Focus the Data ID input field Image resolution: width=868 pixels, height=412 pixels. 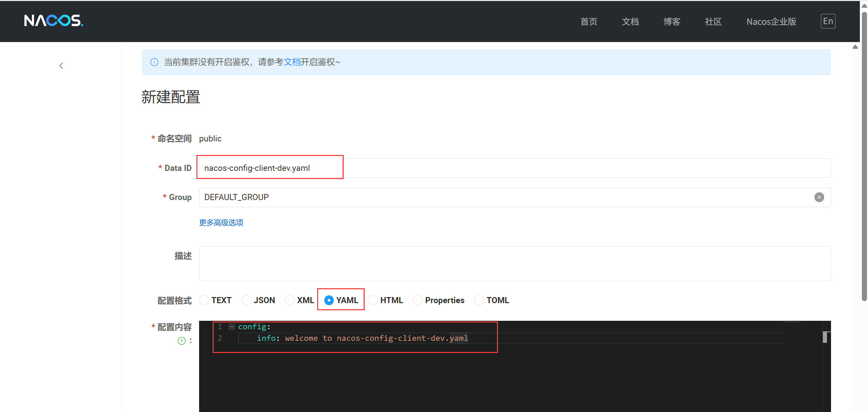(515, 168)
